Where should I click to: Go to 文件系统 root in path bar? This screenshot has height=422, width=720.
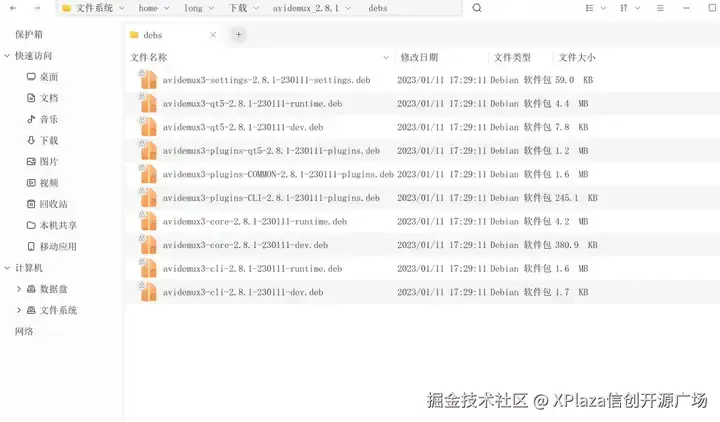tap(94, 8)
